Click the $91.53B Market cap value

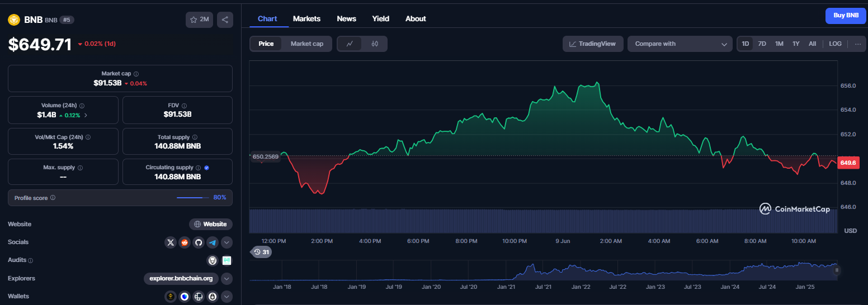[x=107, y=83]
